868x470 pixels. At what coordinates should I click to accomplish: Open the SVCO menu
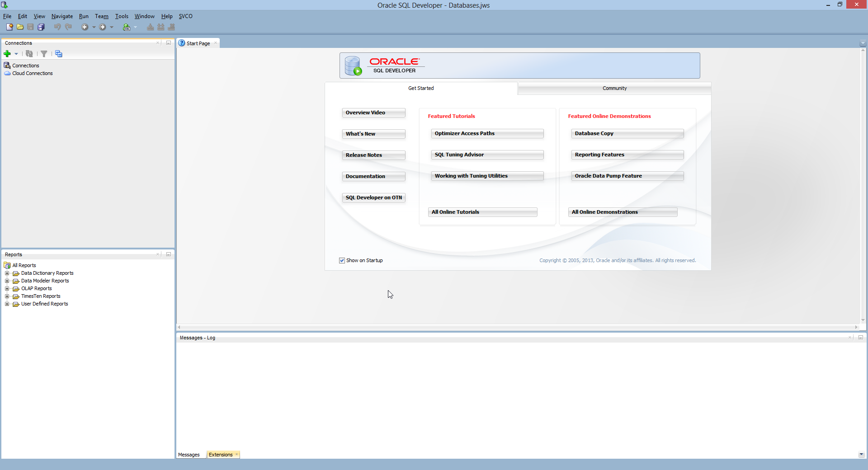pos(185,16)
